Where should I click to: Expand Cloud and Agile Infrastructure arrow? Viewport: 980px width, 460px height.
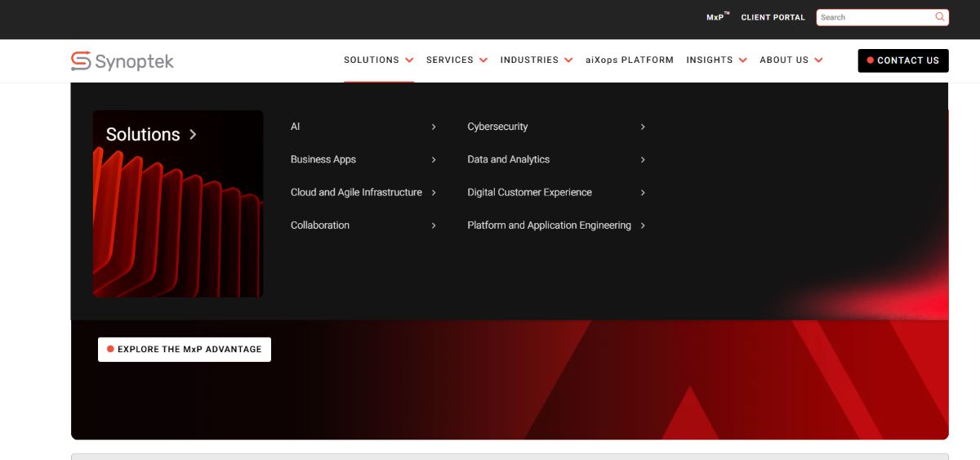click(x=434, y=192)
